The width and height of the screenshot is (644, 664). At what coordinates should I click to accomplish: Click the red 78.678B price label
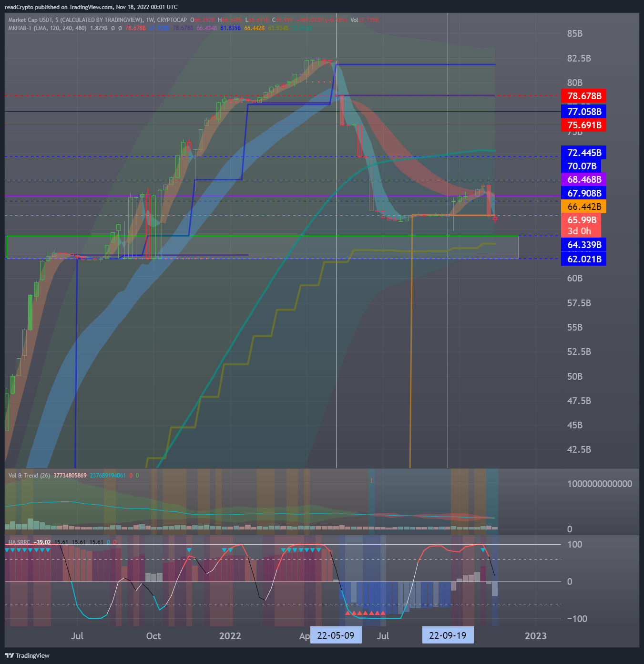click(x=584, y=96)
